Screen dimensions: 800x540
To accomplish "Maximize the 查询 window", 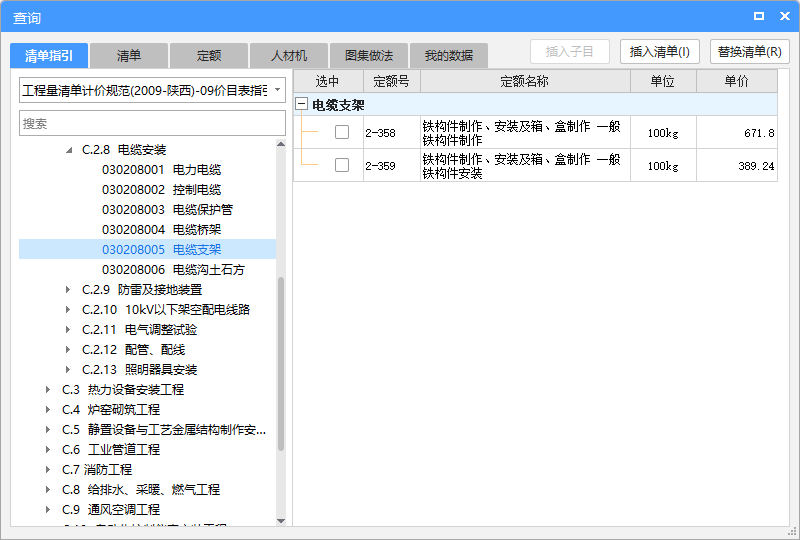I will 759,16.
